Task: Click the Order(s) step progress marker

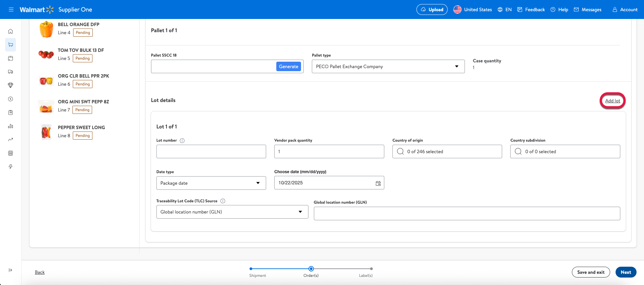Action: pos(311,269)
